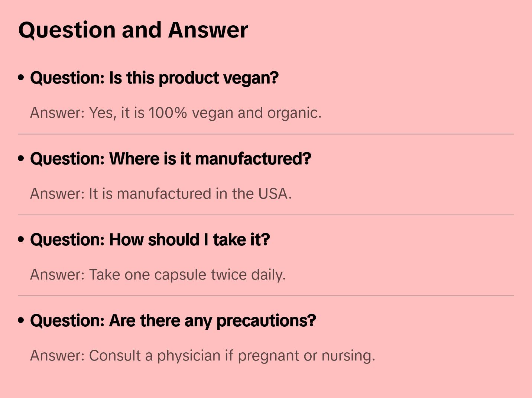This screenshot has height=398, width=532.
Task: Click the bullet beside the manufactured question
Action: coord(21,159)
